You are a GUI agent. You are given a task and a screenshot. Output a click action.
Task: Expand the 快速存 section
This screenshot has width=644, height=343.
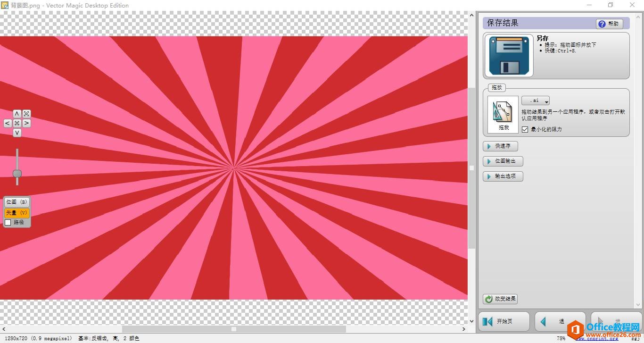pyautogui.click(x=500, y=146)
